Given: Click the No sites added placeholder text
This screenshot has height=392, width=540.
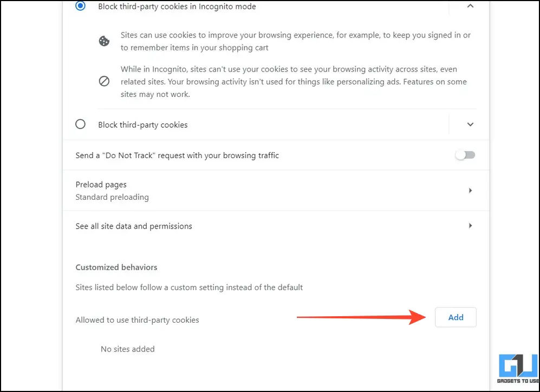Looking at the screenshot, I should pyautogui.click(x=128, y=349).
